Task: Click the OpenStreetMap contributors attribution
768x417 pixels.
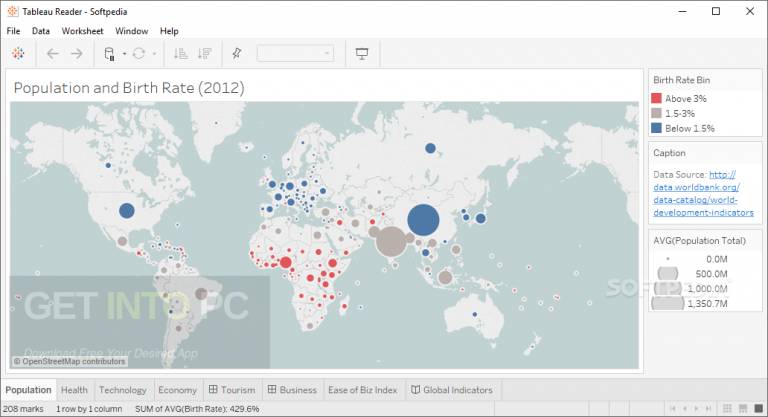Action: [70, 362]
